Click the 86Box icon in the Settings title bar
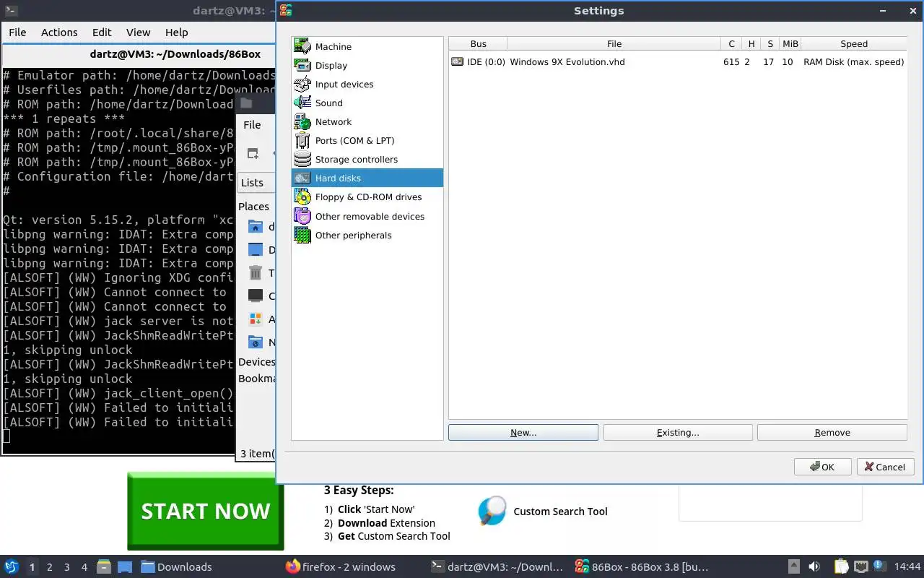924x578 pixels. click(286, 10)
